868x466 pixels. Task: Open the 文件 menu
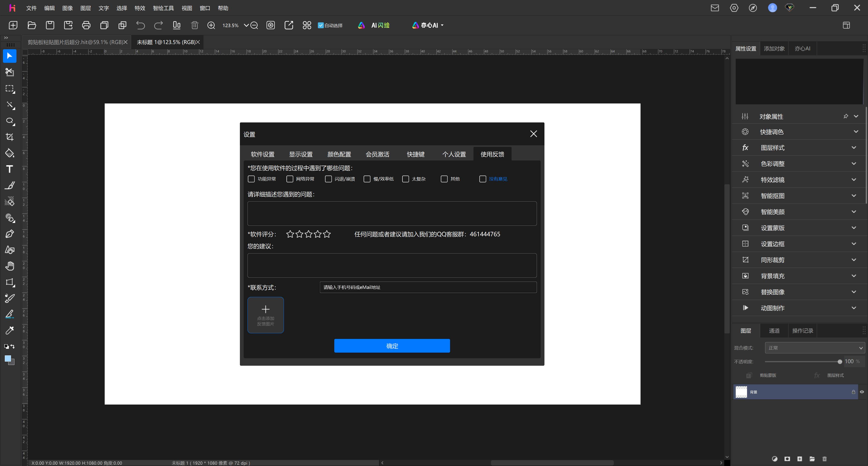tap(31, 8)
